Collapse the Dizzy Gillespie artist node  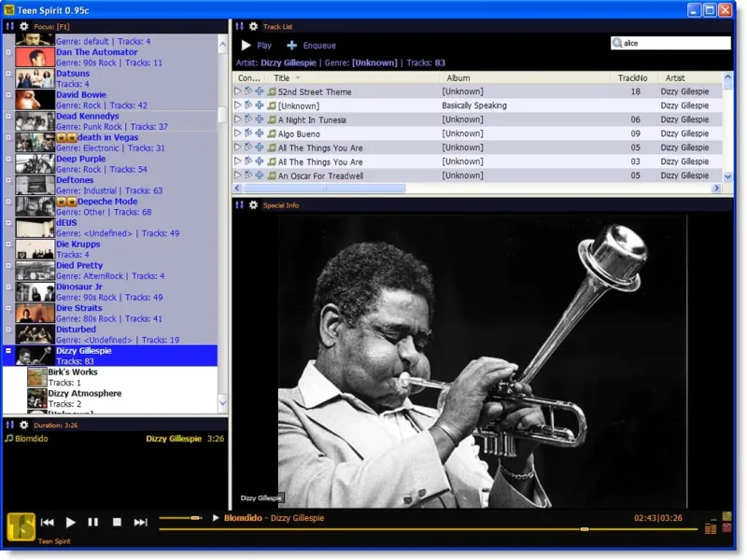[x=8, y=352]
